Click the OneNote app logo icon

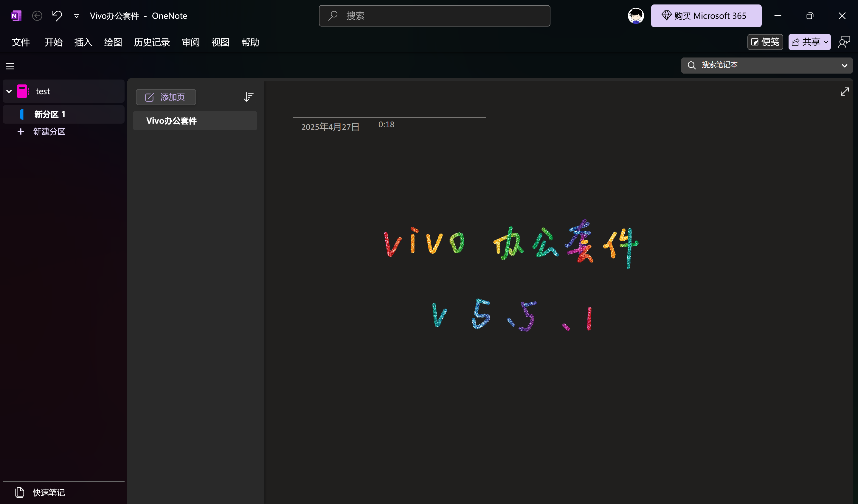pyautogui.click(x=16, y=16)
